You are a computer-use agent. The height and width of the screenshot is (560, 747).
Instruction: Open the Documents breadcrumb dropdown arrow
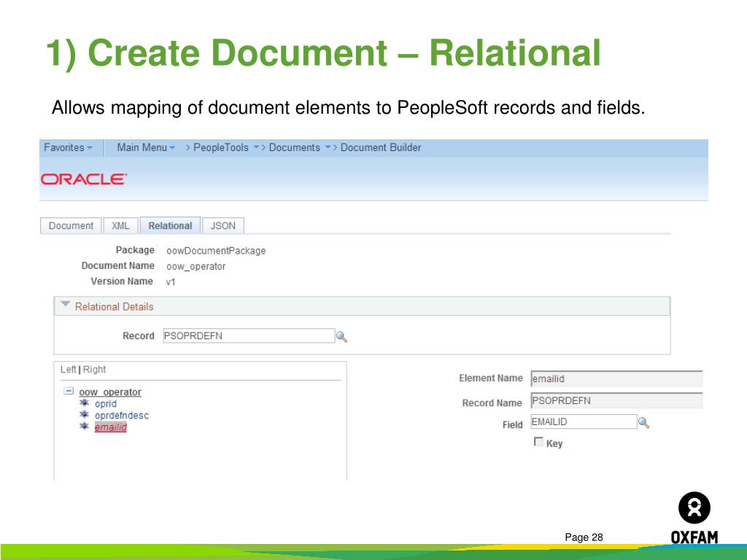[328, 147]
